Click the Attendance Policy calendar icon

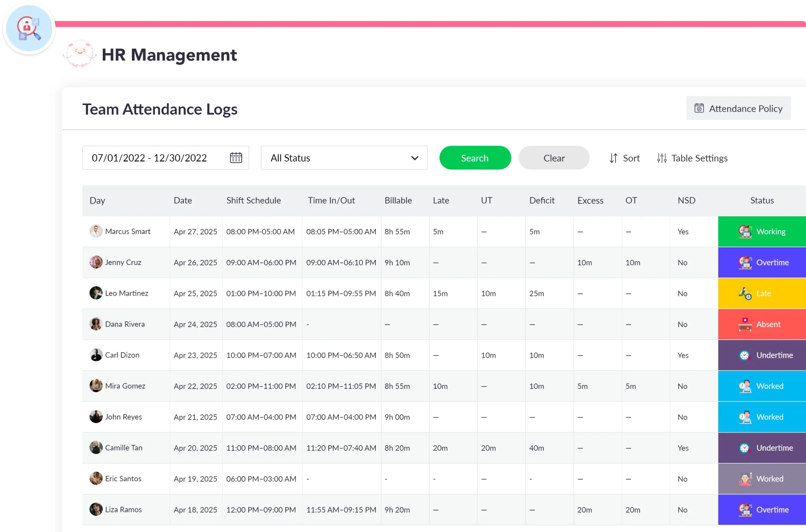[x=699, y=108]
